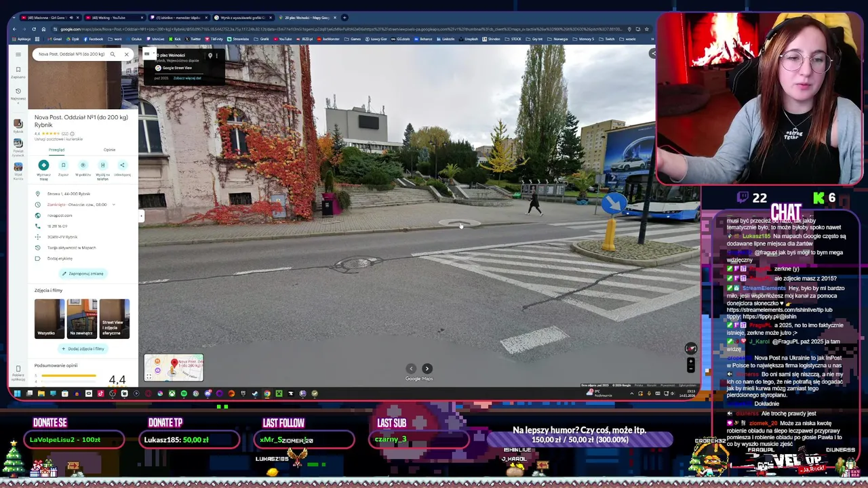Open the Street View card options menu
868x488 pixels.
[216, 56]
